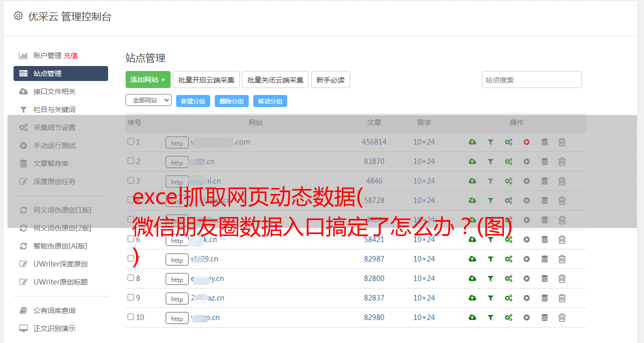Tick the checkbox for row 3
The height and width of the screenshot is (343, 644).
[131, 180]
